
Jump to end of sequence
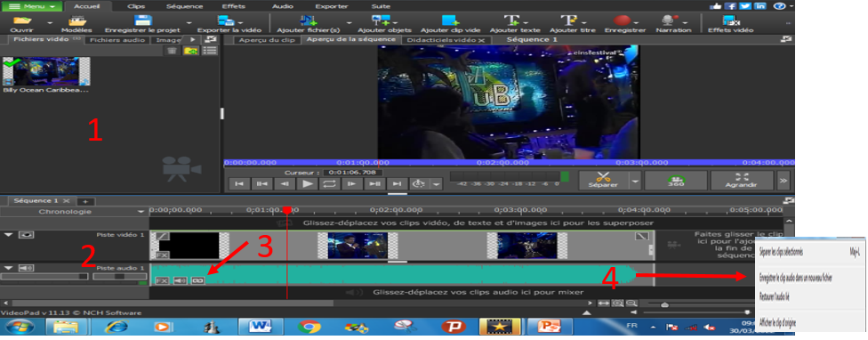tap(397, 184)
